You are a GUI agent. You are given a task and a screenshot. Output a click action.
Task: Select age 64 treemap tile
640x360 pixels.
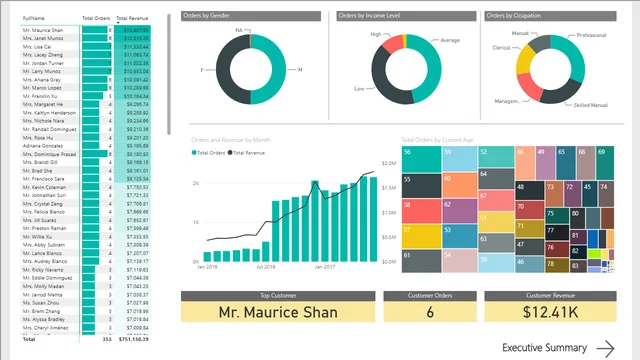[496, 179]
